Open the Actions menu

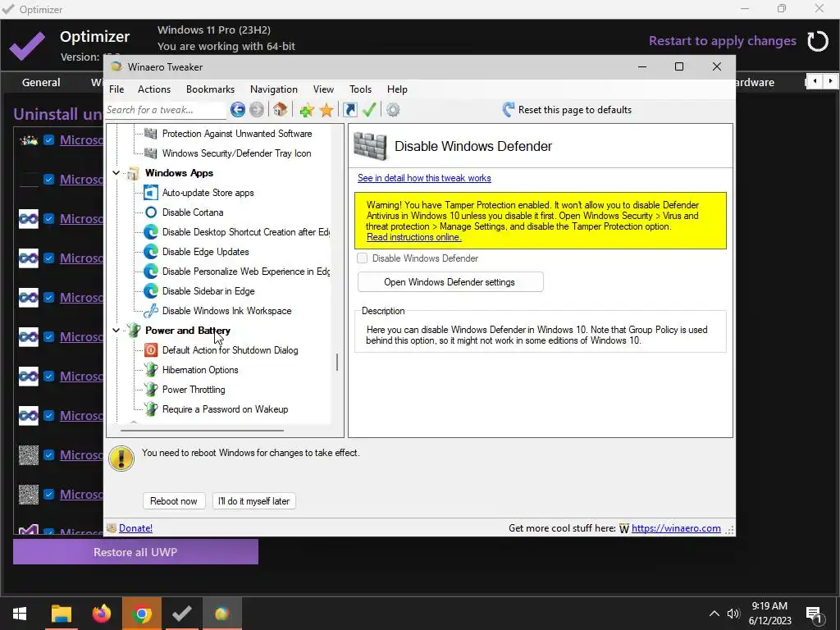pos(154,89)
